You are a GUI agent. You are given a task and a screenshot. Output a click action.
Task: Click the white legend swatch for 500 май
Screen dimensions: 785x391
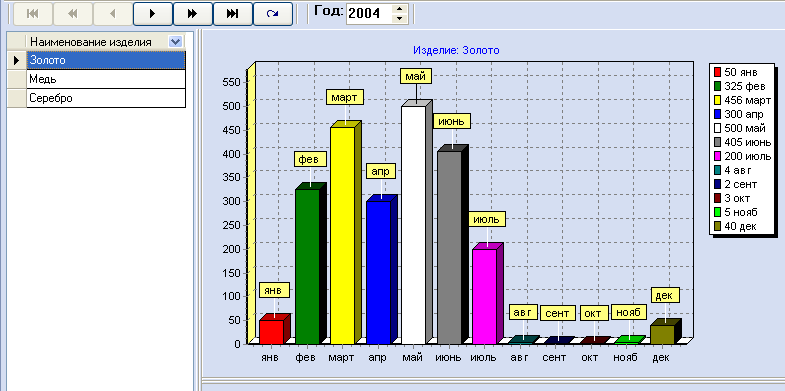717,128
